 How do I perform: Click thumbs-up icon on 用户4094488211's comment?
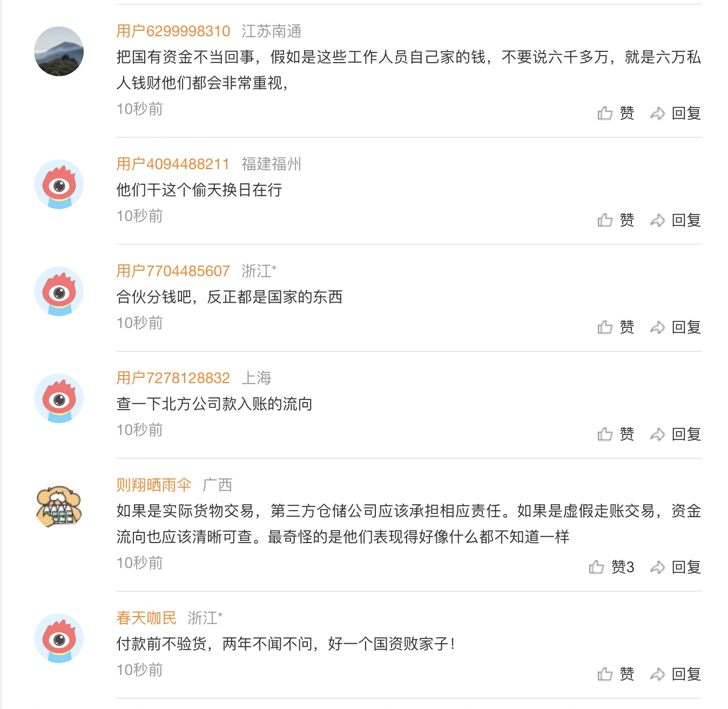click(x=605, y=220)
